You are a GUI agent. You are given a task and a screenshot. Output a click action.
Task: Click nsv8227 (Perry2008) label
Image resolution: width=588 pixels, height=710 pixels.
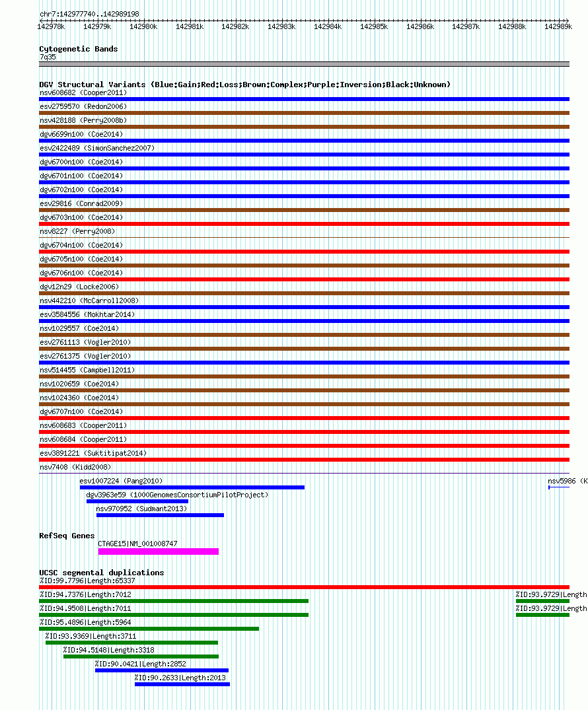tap(77, 231)
